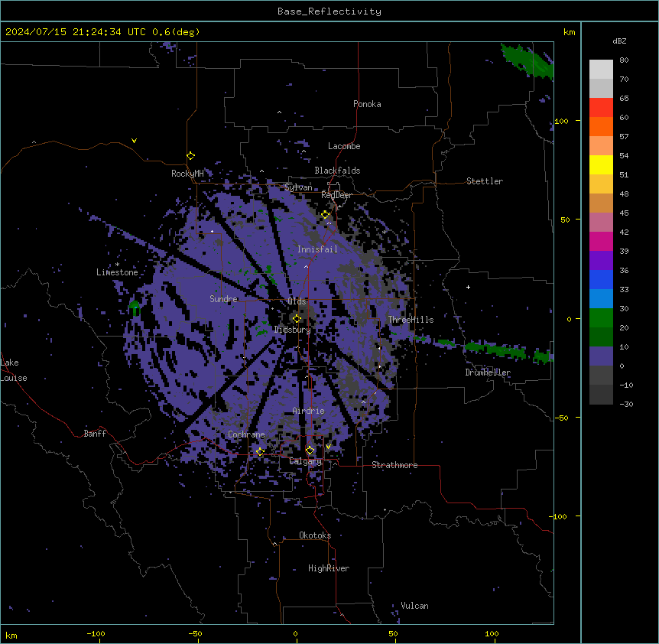
Task: Select the Calgary label
Action: click(x=306, y=461)
